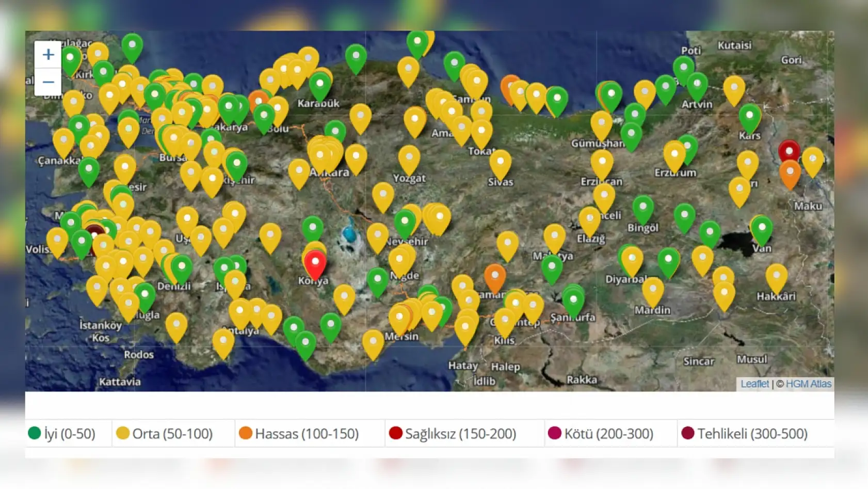Viewport: 868px width, 489px height.
Task: Select the red marker at Konya
Action: coord(315,263)
